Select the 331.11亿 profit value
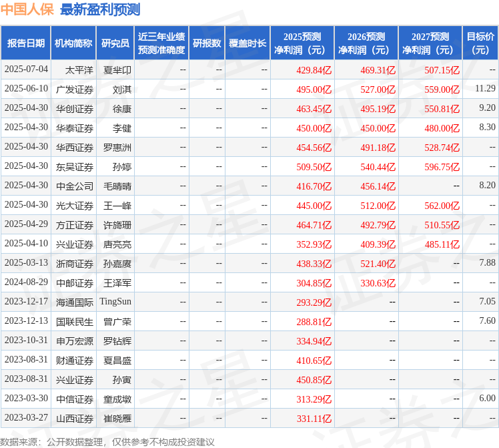499x448 pixels. click(314, 419)
